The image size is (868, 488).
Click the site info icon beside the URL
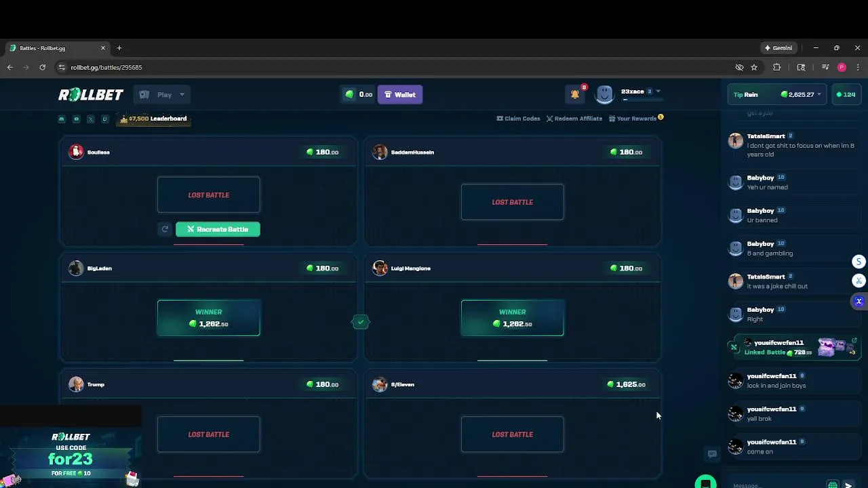click(62, 67)
